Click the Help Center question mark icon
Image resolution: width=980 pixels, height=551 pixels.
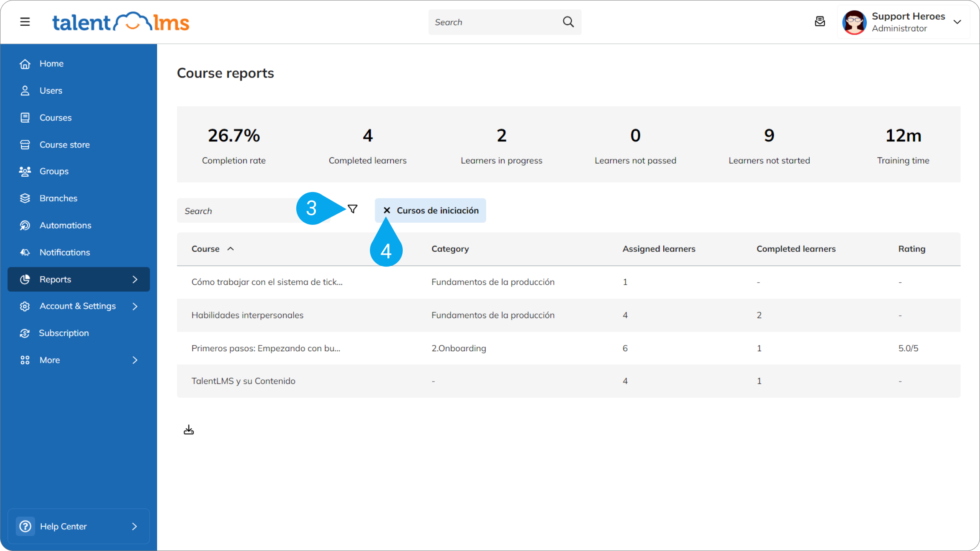point(26,526)
